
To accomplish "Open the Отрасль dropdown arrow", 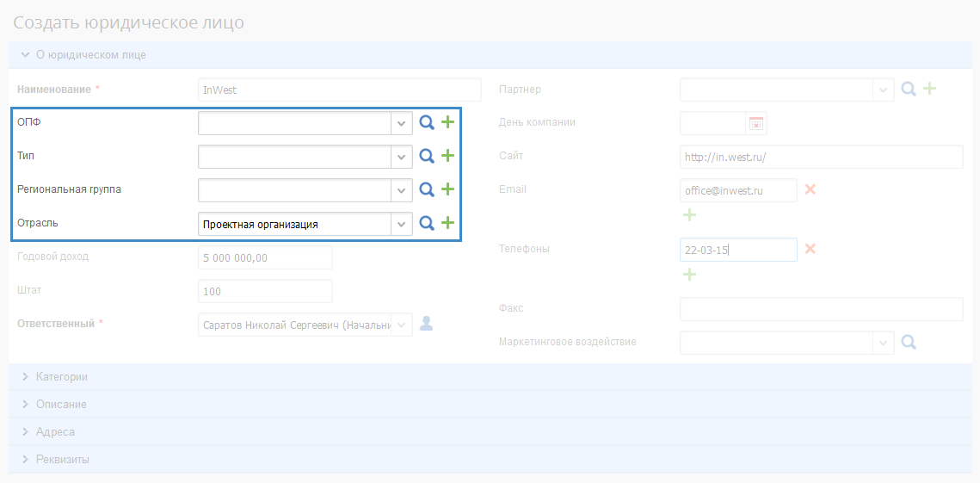I will click(x=401, y=224).
